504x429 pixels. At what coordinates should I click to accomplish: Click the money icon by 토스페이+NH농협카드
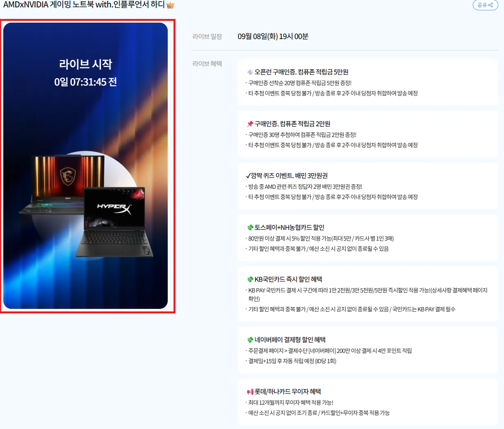pos(250,227)
